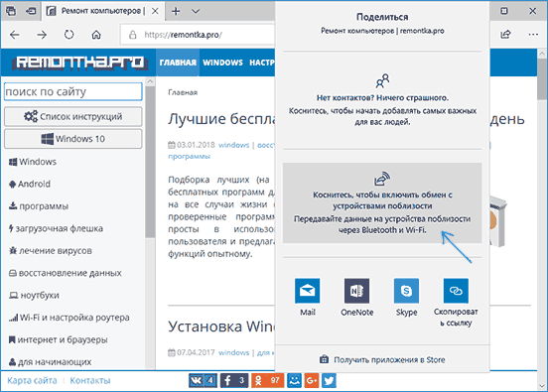
Task: Open для начинающих sidebar category
Action: (x=50, y=362)
